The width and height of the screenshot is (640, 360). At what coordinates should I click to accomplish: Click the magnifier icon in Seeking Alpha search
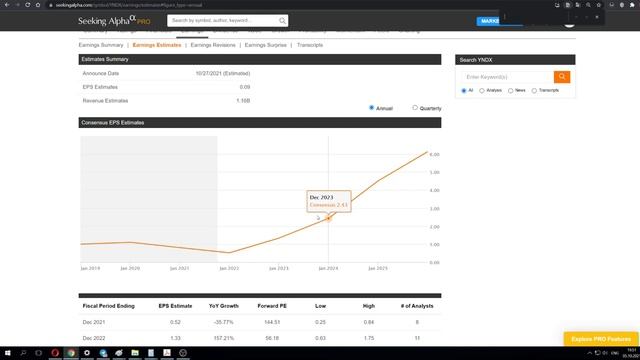click(282, 20)
